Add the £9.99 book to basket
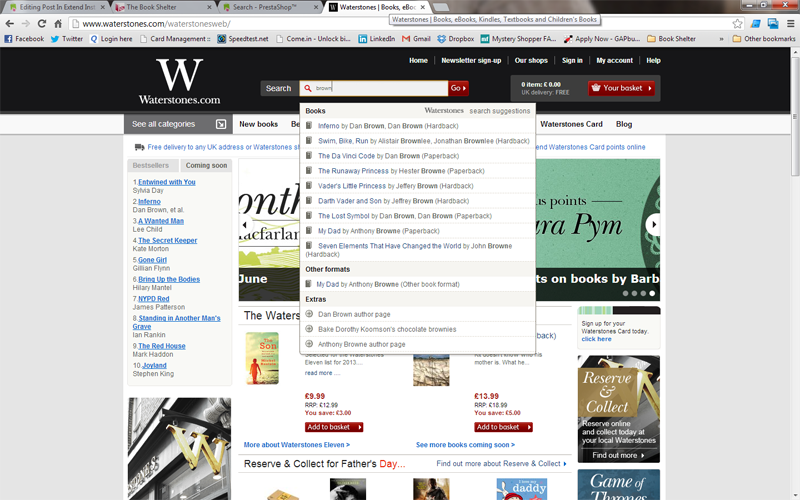This screenshot has height=500, width=800. point(334,427)
